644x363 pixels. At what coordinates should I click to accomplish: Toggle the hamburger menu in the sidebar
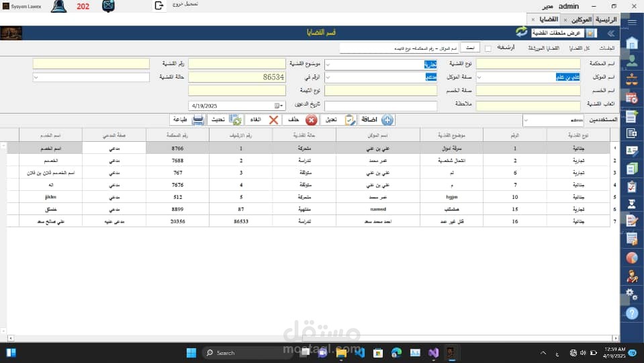point(632,22)
